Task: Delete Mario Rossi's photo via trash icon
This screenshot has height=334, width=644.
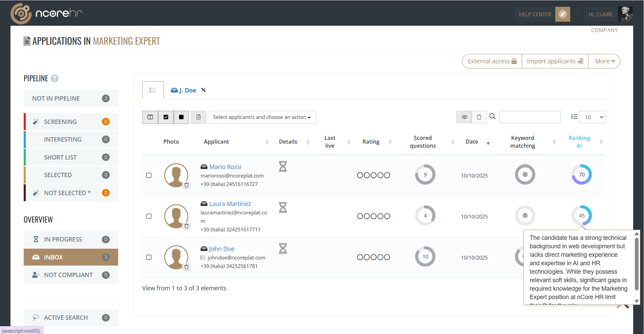Action: point(186,185)
